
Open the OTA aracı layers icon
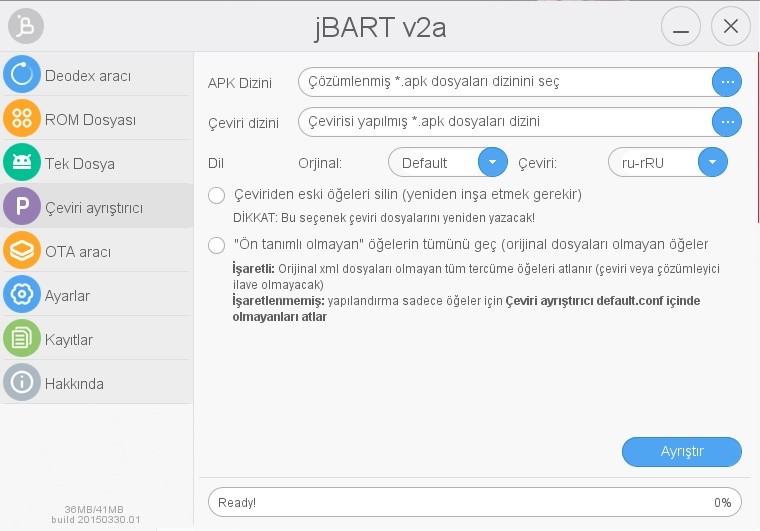(x=22, y=250)
